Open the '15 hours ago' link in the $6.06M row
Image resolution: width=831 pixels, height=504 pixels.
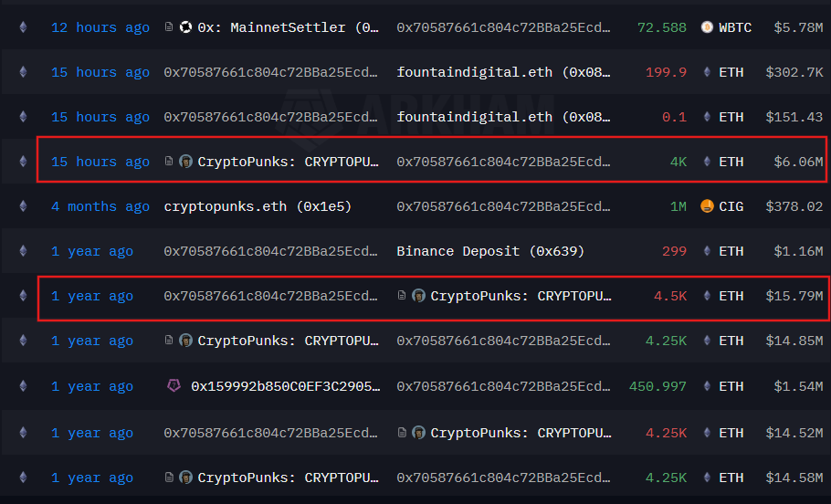coord(100,163)
